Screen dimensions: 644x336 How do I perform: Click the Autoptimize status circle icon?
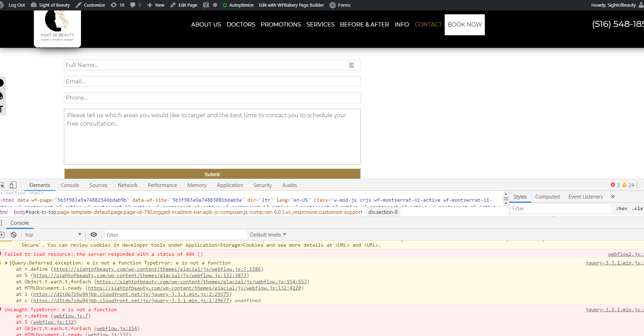point(225,5)
